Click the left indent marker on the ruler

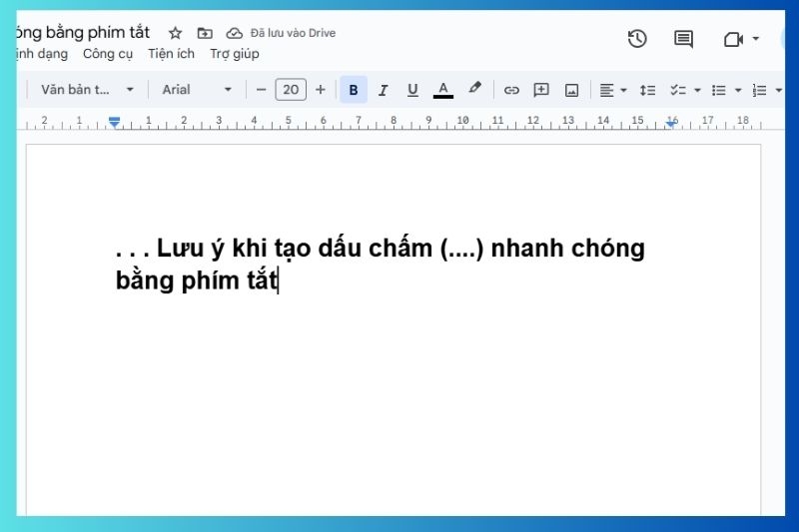click(114, 122)
